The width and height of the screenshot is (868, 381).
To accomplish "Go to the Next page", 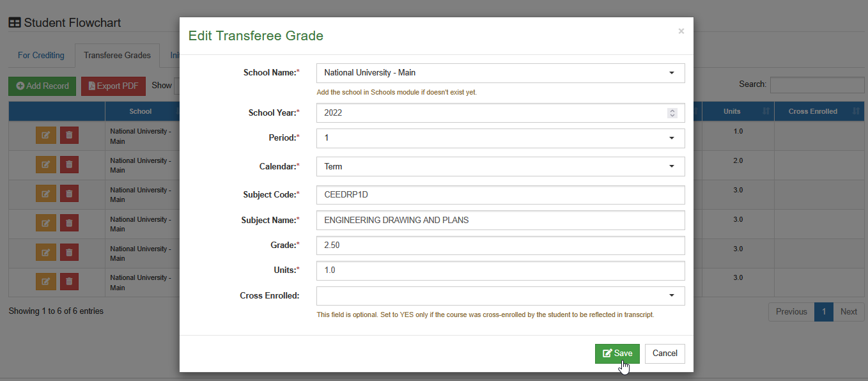I will click(x=849, y=312).
